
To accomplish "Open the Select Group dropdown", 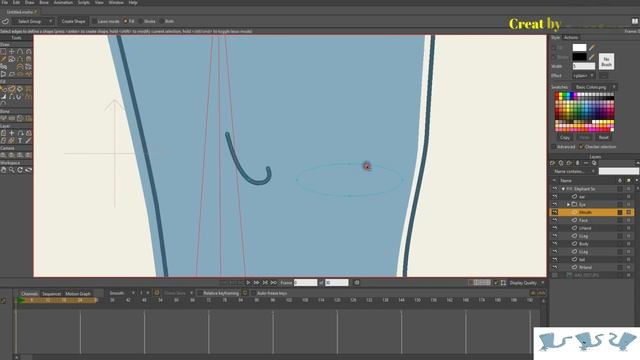I will (x=33, y=21).
